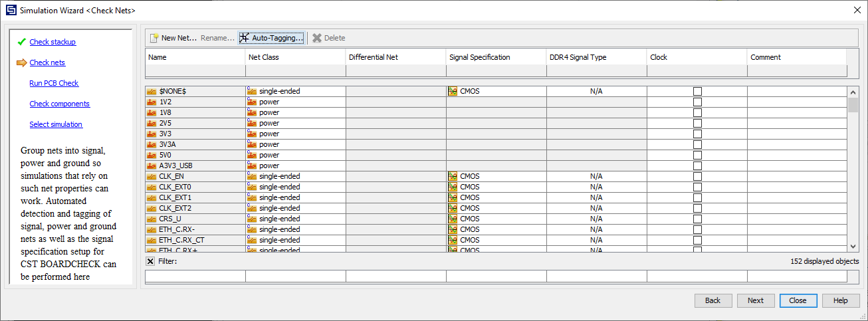Open the Run PCB Check step
The image size is (868, 321).
pos(54,83)
